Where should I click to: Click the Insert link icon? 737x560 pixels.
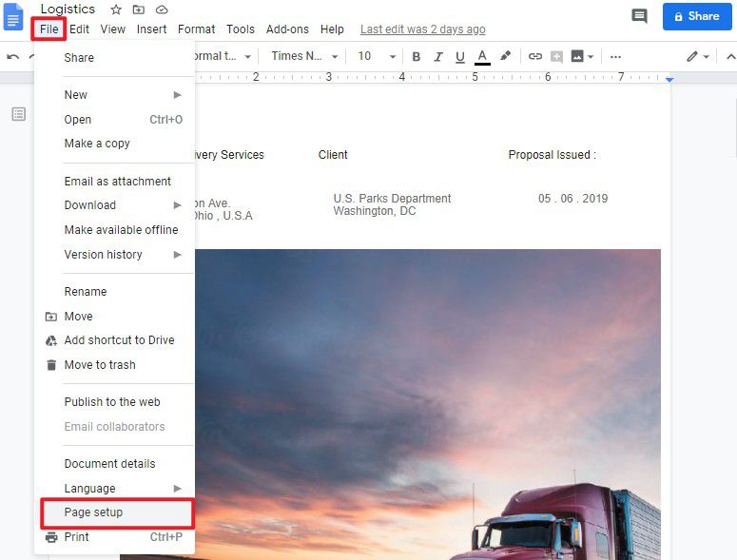[534, 56]
